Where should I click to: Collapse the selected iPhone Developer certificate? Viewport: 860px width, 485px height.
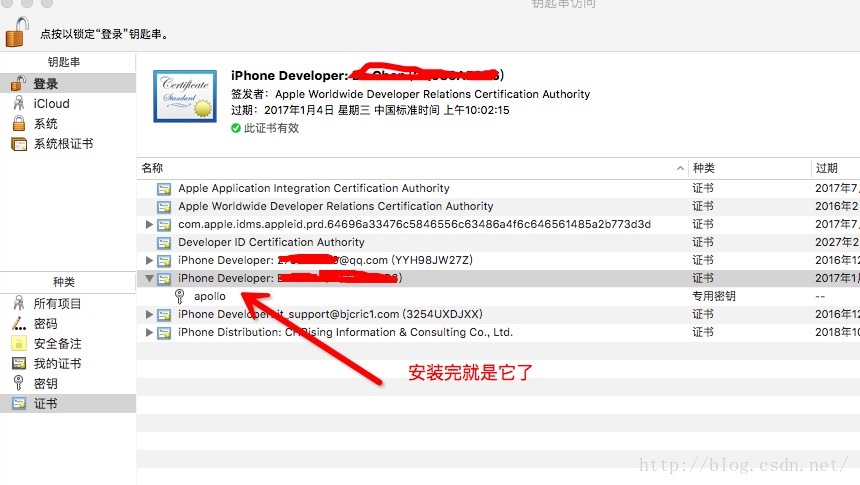pos(149,279)
